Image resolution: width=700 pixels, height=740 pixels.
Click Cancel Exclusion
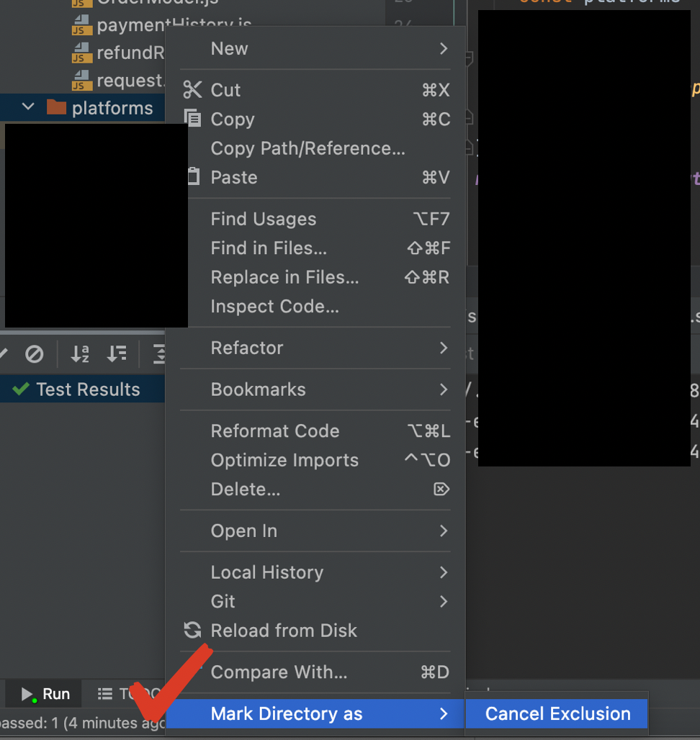pyautogui.click(x=557, y=714)
